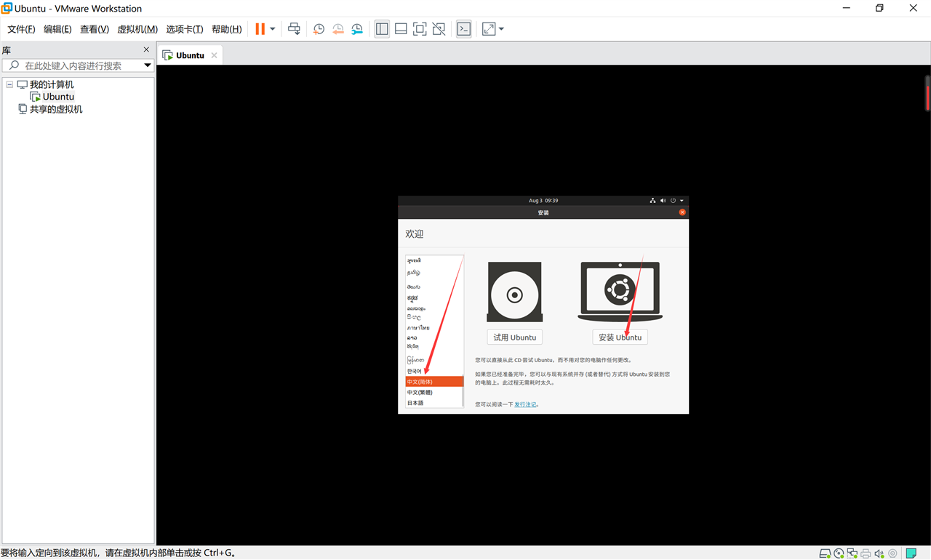
Task: Click the laptop image above 安装 Ubuntu
Action: click(x=620, y=292)
